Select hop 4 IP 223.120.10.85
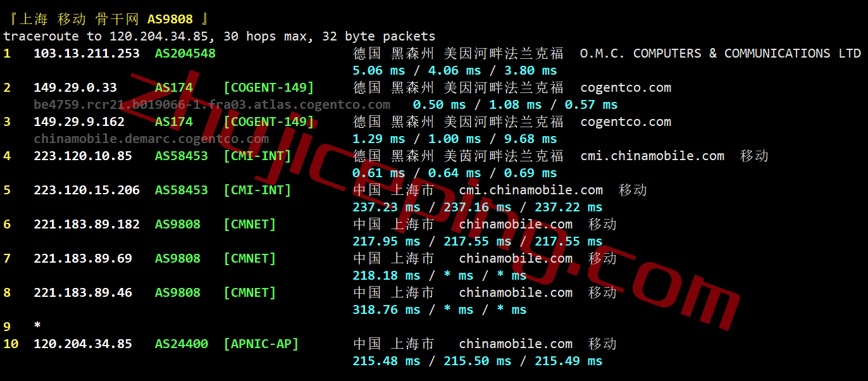The height and width of the screenshot is (381, 868). tap(83, 156)
